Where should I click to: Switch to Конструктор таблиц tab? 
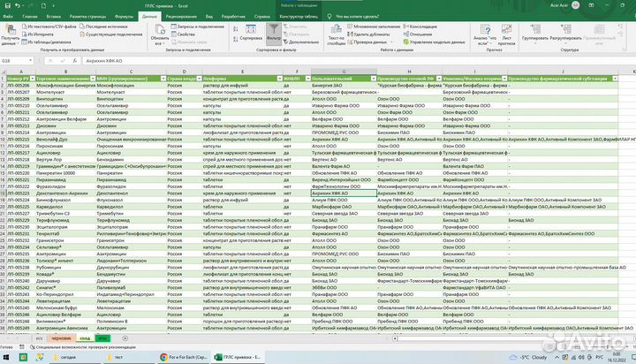pos(299,16)
